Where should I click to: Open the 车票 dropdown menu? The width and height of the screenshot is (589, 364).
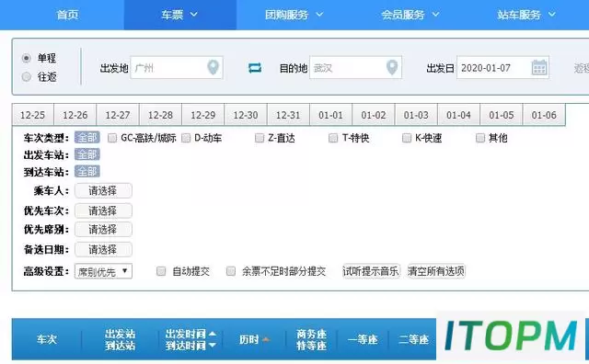click(x=179, y=15)
